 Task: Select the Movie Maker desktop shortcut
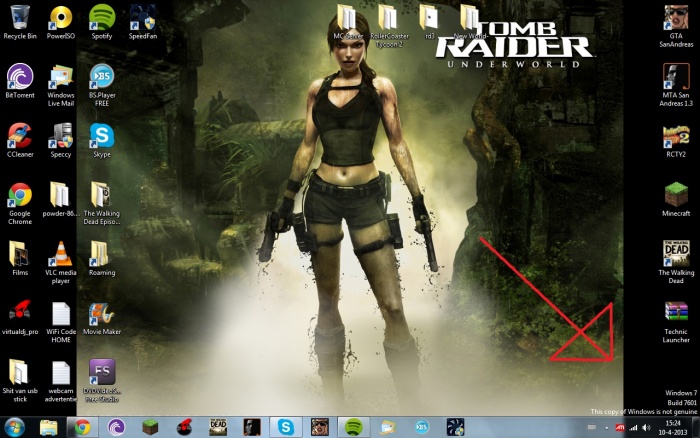pos(102,317)
